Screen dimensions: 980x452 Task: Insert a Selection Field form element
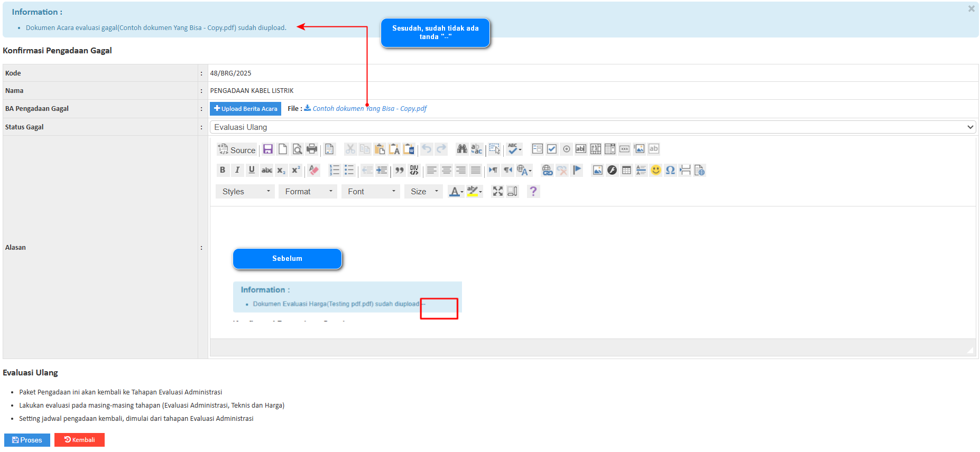(x=610, y=149)
